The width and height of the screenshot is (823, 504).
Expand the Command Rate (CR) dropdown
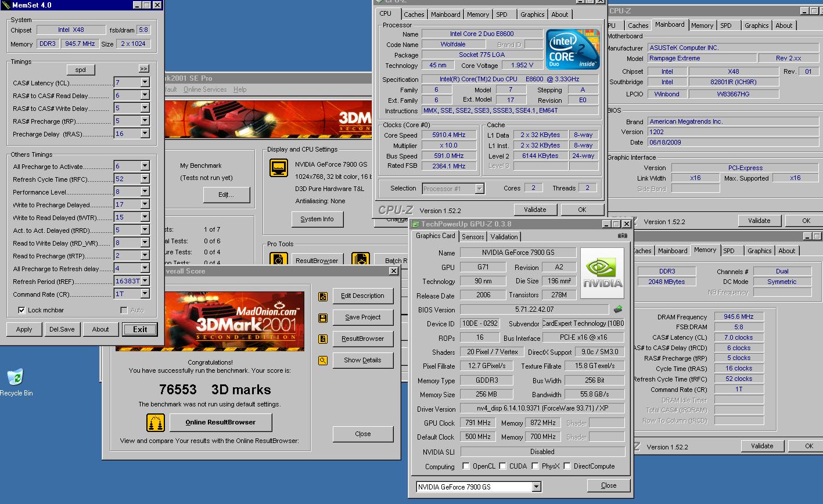point(145,294)
